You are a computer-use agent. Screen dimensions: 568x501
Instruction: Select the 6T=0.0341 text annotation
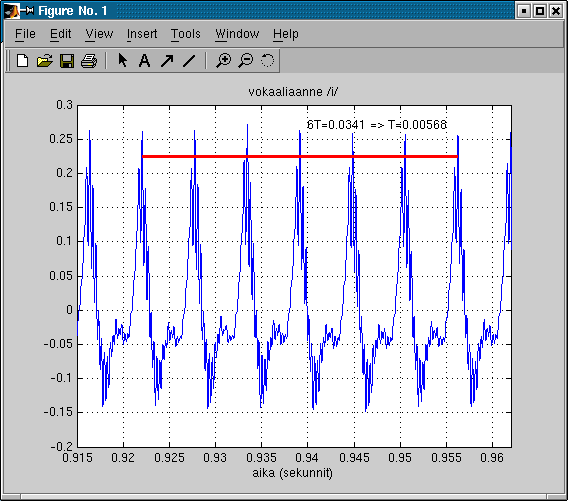click(x=377, y=125)
